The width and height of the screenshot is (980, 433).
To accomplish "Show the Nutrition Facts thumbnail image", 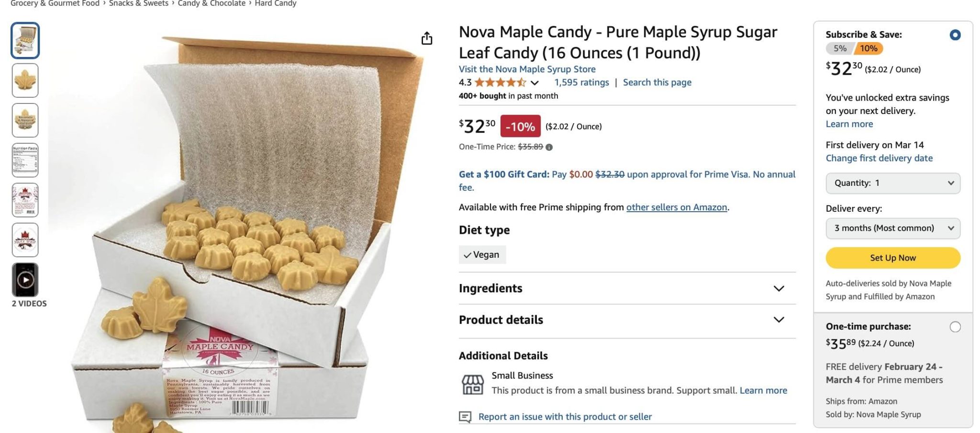I will click(25, 160).
